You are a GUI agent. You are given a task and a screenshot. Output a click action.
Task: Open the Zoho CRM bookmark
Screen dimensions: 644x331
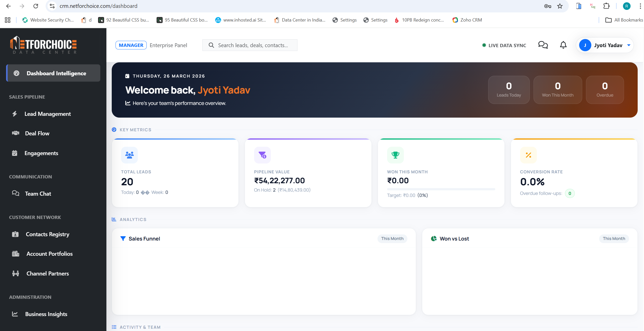point(467,20)
